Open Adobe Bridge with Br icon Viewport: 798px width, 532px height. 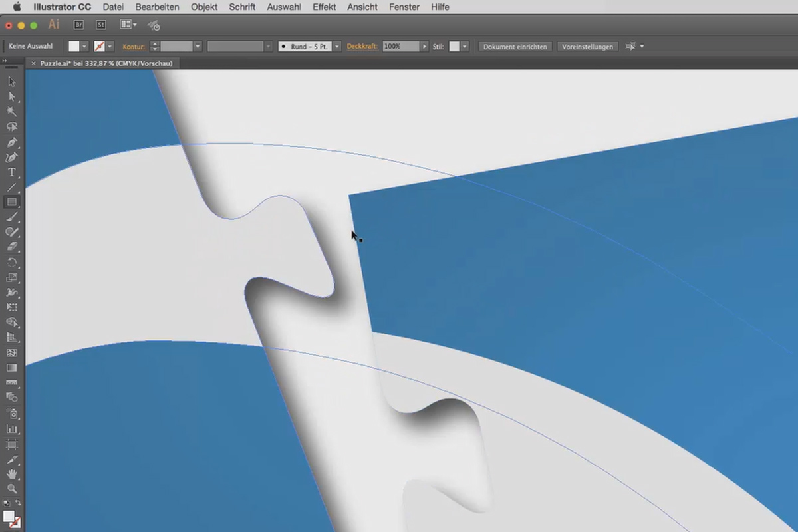78,25
